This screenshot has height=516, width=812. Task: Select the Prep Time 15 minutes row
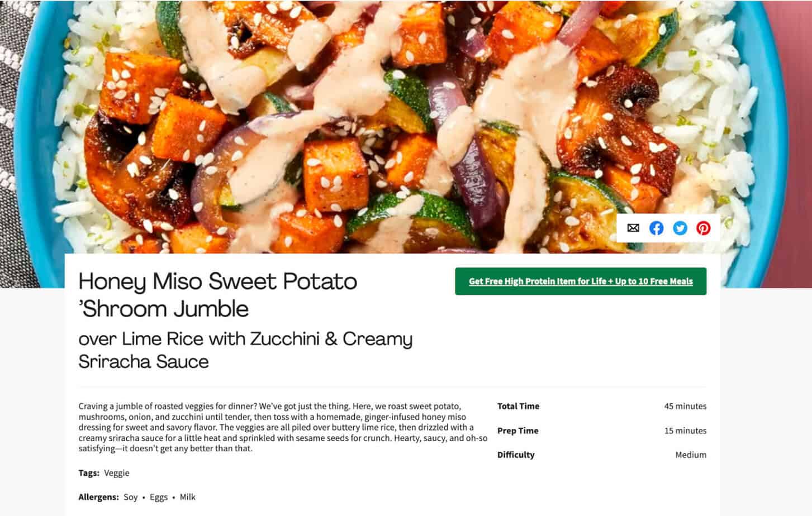click(601, 431)
